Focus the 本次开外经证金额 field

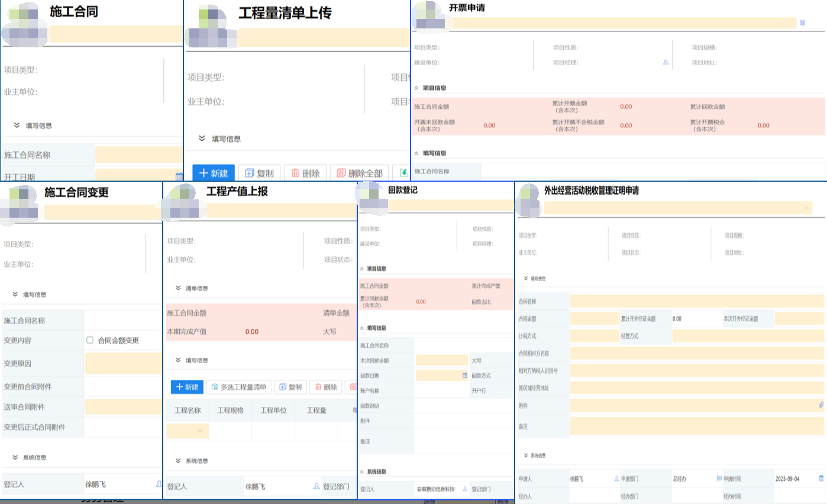pos(800,318)
